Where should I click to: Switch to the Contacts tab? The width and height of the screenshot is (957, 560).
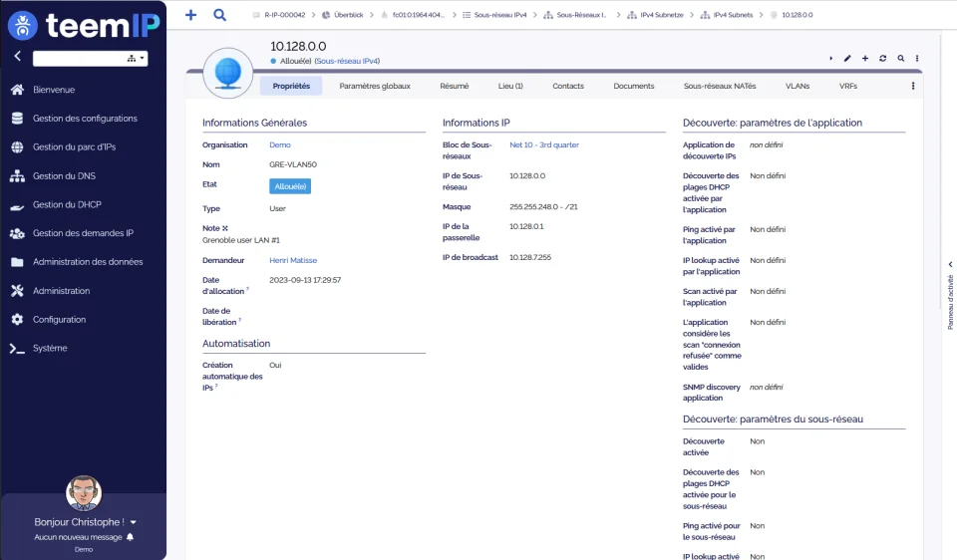(x=568, y=86)
